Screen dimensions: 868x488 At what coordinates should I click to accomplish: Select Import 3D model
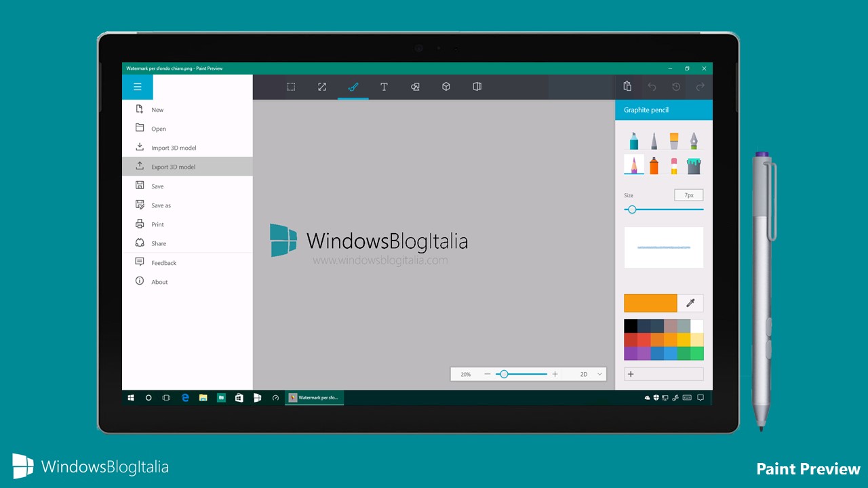[187, 147]
